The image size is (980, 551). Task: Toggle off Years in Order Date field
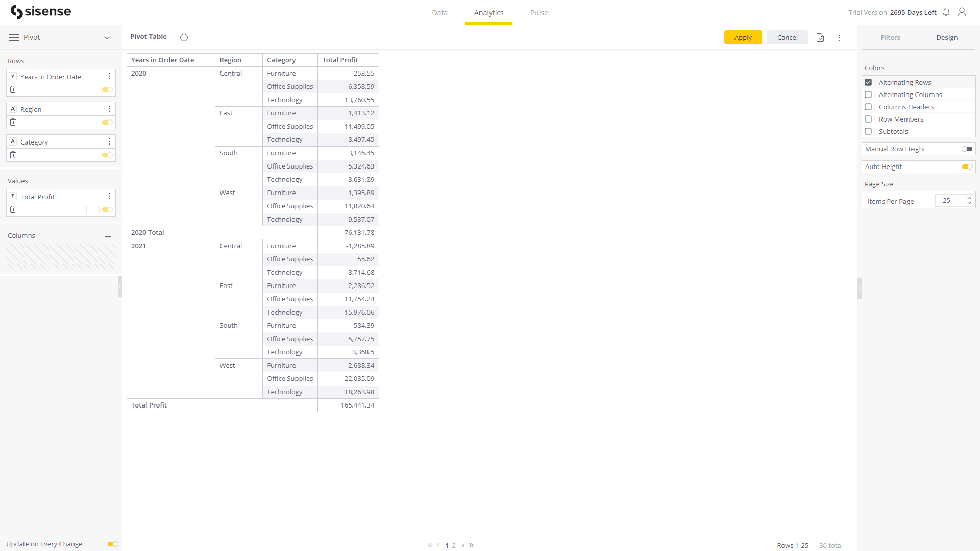coord(107,89)
